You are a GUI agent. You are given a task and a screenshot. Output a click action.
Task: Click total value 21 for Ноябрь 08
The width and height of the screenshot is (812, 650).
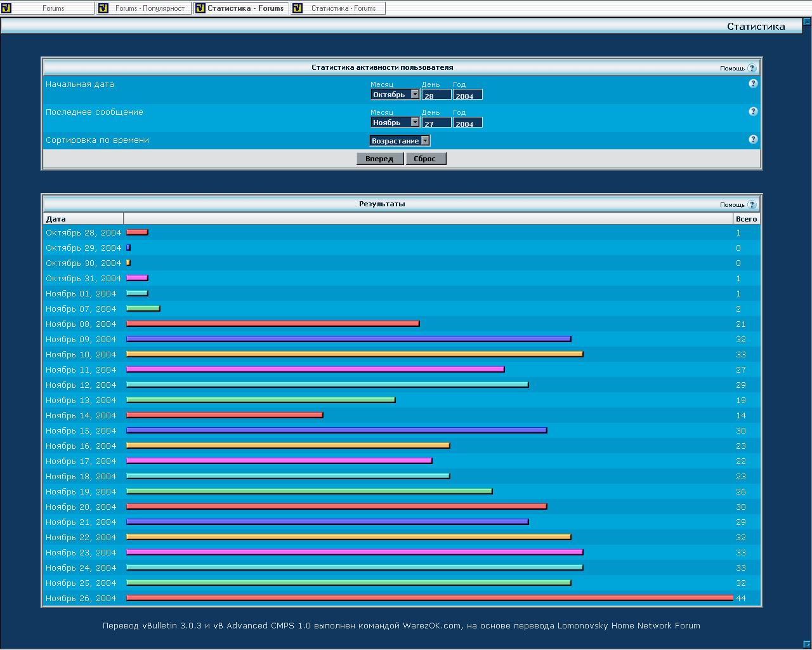click(x=741, y=324)
